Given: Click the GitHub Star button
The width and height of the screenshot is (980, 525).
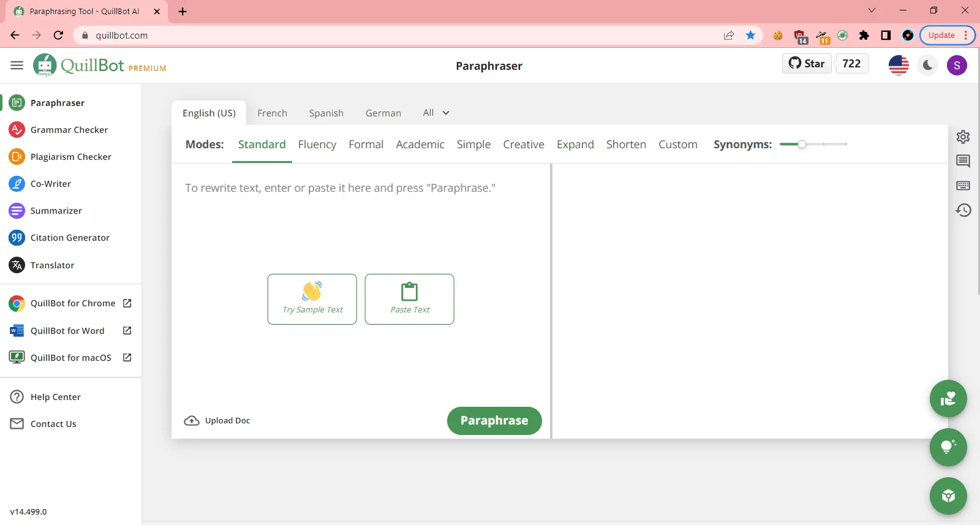Looking at the screenshot, I should point(807,64).
